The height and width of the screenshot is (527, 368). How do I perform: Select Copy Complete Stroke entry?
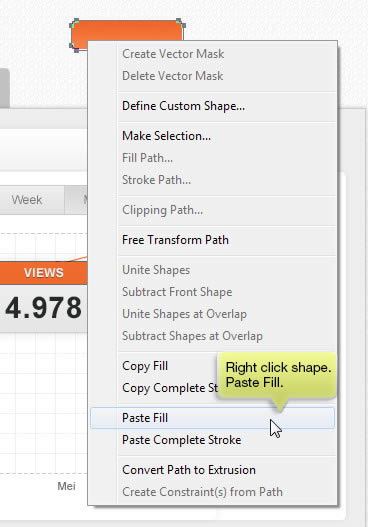[x=170, y=388]
